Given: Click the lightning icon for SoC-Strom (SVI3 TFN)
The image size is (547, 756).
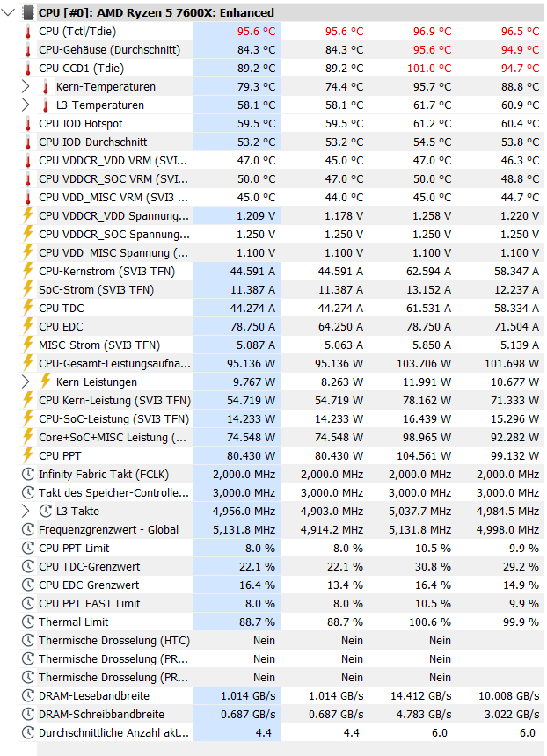Looking at the screenshot, I should pos(28,289).
